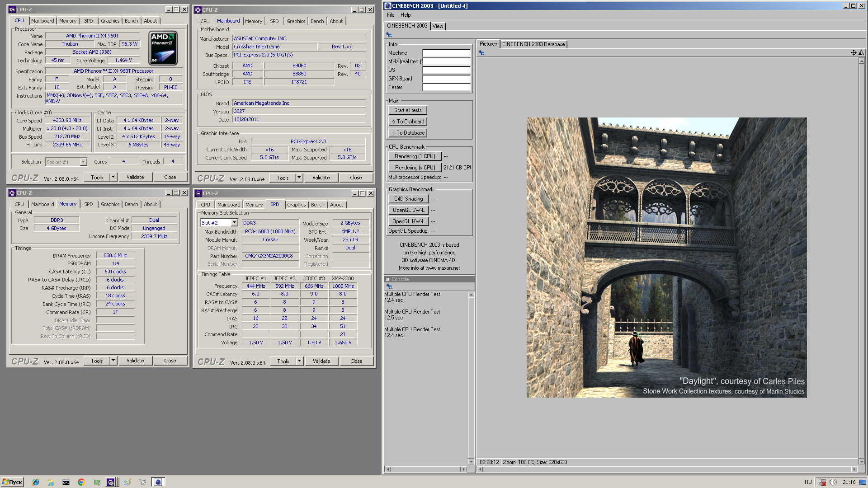Image resolution: width=868 pixels, height=488 pixels.
Task: Click the 21:16 system clock
Action: click(x=849, y=482)
